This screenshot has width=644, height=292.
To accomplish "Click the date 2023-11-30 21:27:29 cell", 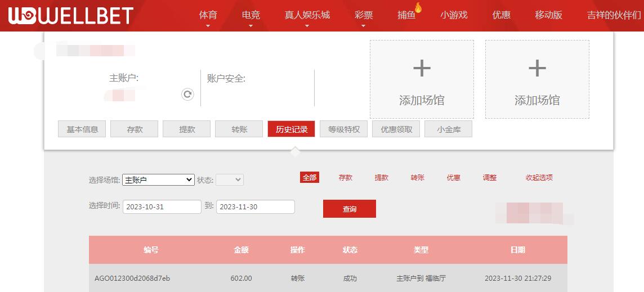I will [518, 278].
